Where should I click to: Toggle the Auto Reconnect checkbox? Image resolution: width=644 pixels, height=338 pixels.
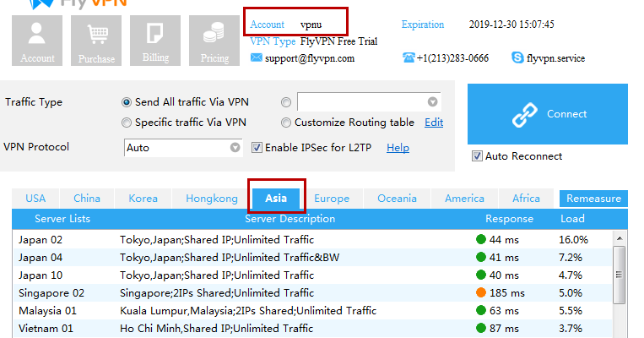point(477,155)
